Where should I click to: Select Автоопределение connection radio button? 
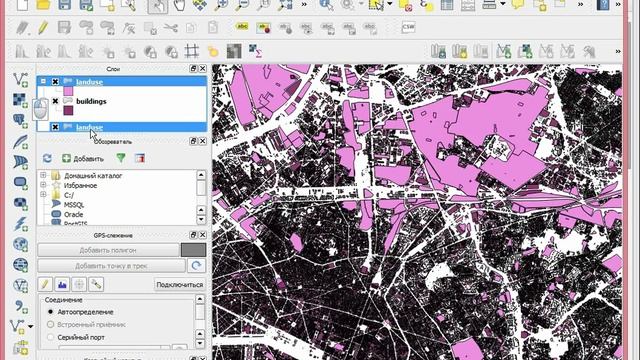[50, 312]
